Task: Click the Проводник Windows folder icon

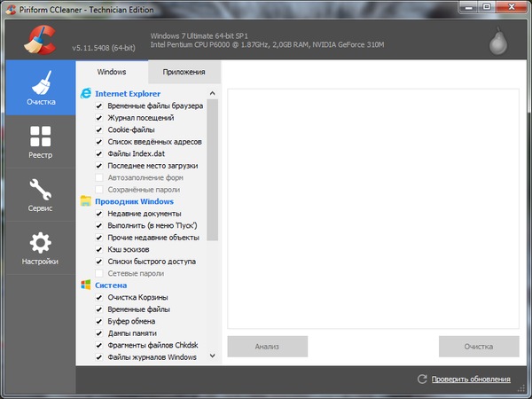Action: point(86,201)
